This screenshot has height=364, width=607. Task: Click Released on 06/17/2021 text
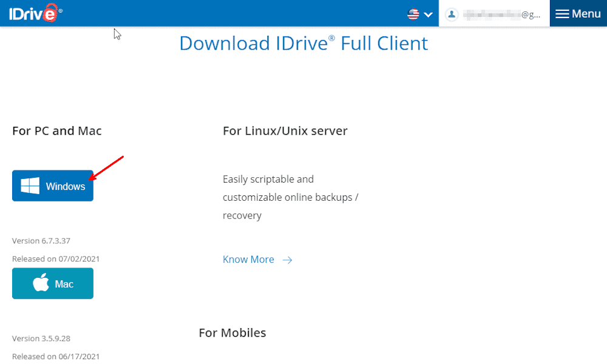tap(56, 356)
